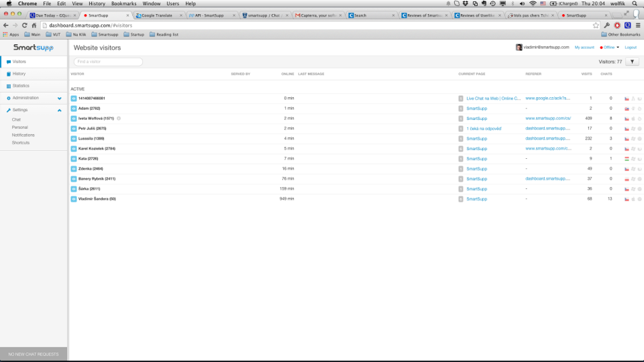Click the Logout link
644x362 pixels.
[x=631, y=48]
